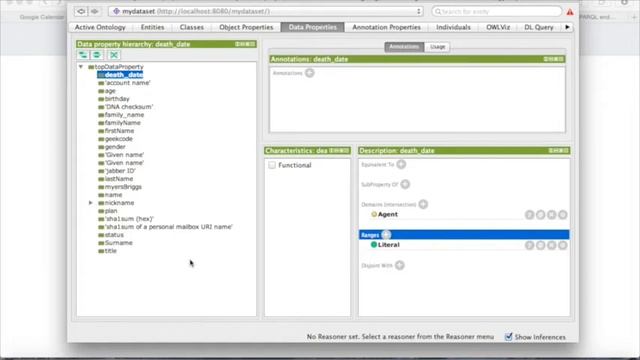Click the Data property hierarchy header view icons

pos(245,44)
